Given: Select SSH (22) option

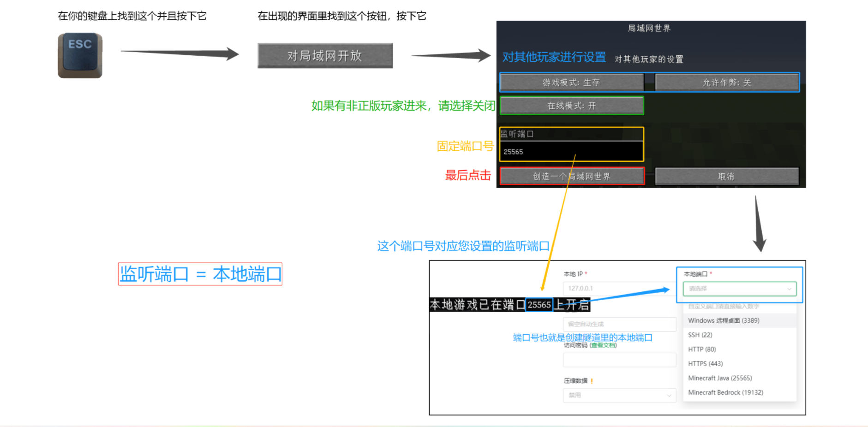Looking at the screenshot, I should coord(740,335).
